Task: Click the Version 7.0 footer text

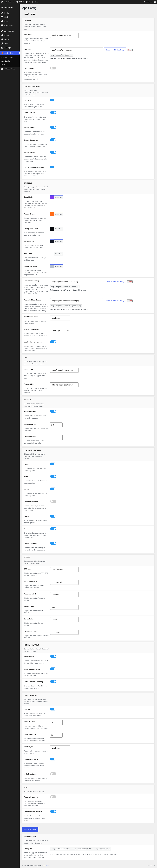Action: click(x=151, y=865)
